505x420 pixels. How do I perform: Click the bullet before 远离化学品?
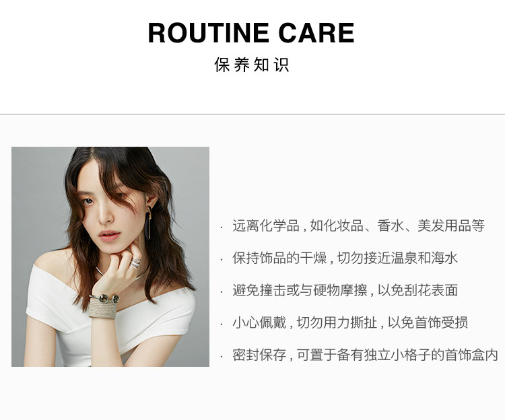pos(222,228)
